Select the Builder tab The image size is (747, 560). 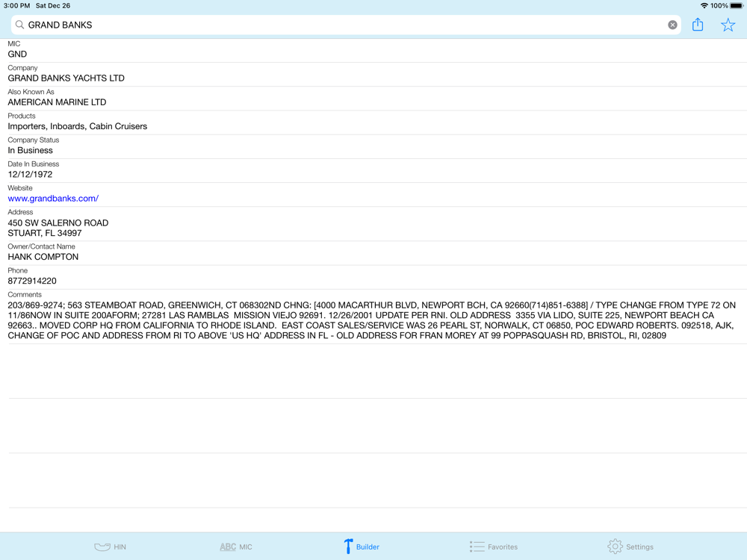[362, 547]
